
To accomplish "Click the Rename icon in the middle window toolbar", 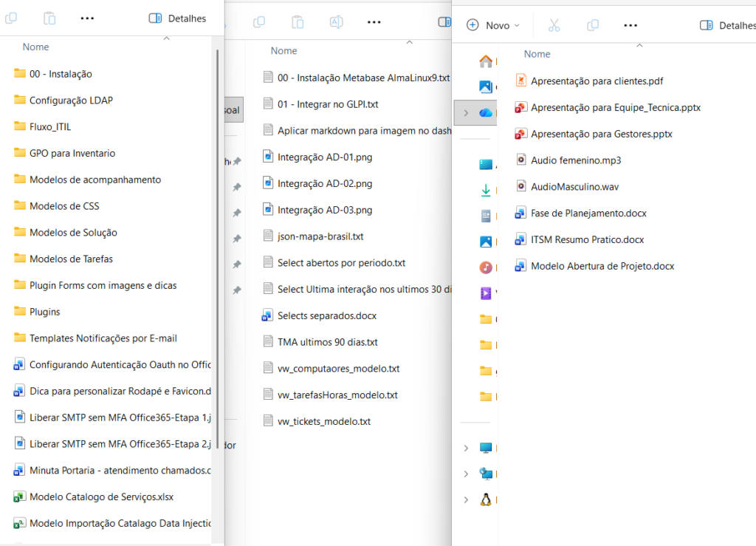I will [336, 22].
